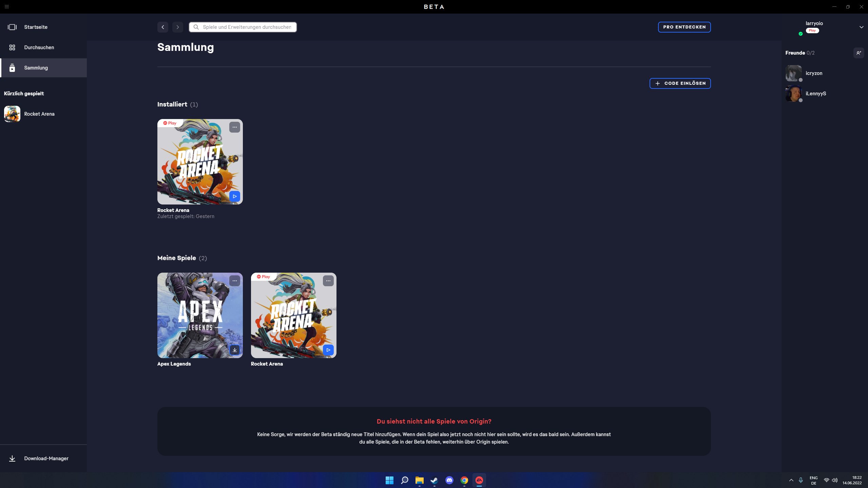Click icryzon's avatar
This screenshot has height=488, width=868.
tap(794, 73)
